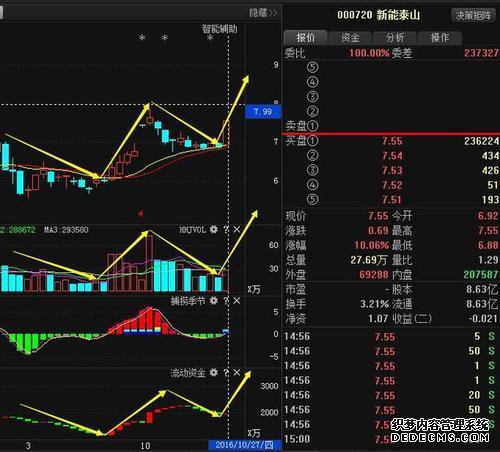Click the 决策矩阵 button
Image resolution: width=500 pixels, height=452 pixels.
(473, 15)
